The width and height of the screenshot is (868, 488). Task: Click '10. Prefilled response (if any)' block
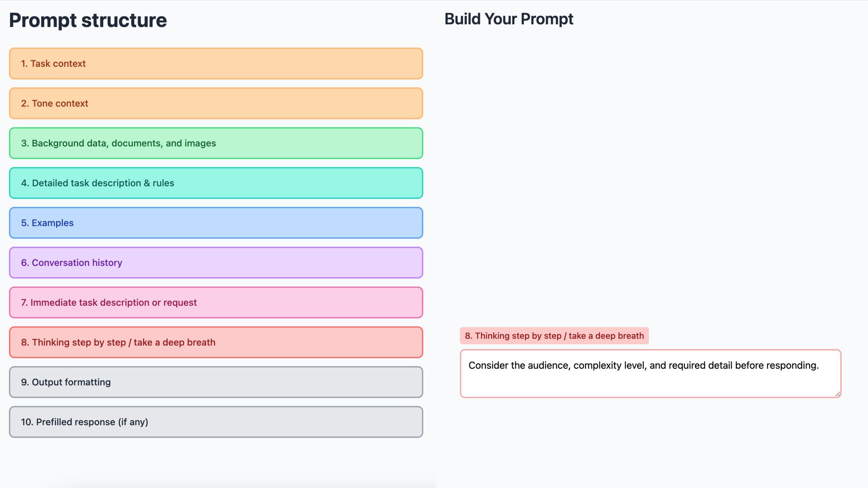(x=216, y=422)
